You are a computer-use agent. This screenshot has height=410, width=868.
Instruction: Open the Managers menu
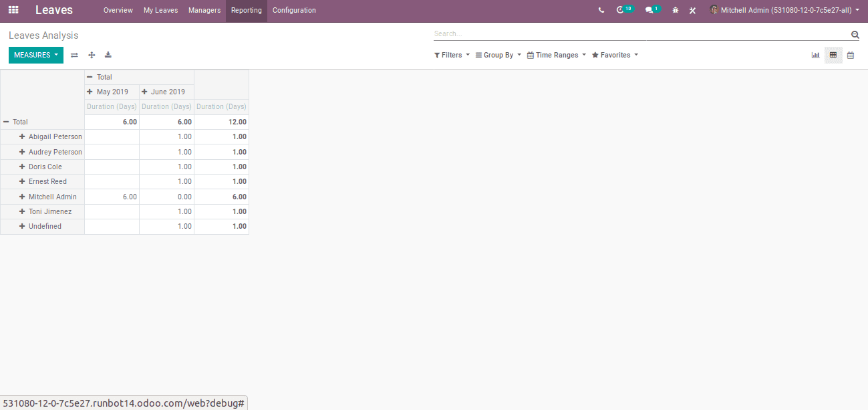pyautogui.click(x=204, y=11)
